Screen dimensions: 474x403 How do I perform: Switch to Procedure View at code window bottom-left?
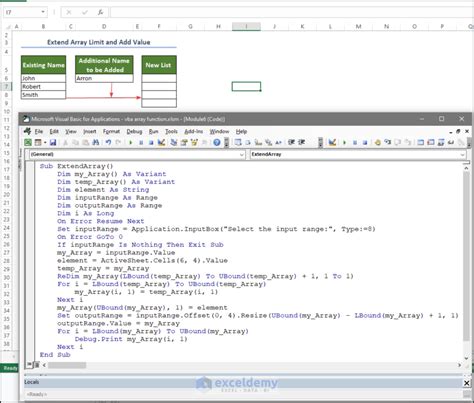coord(29,365)
